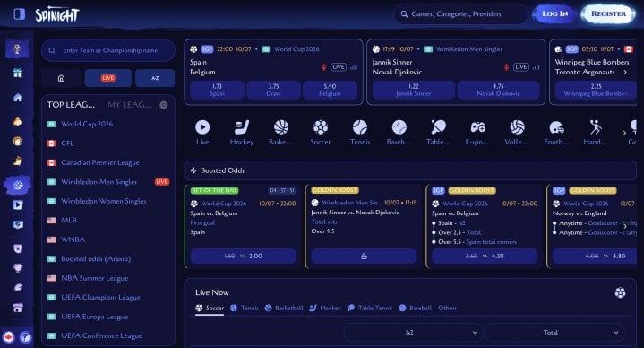Open the Spinight logo home link
Image resolution: width=644 pixels, height=348 pixels.
coord(56,14)
